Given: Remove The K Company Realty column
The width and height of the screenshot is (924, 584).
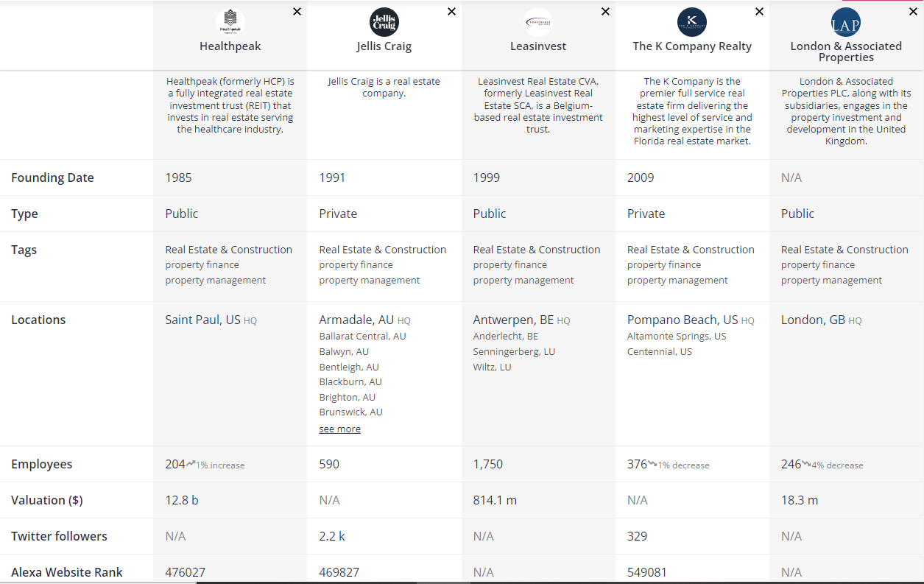Looking at the screenshot, I should pyautogui.click(x=759, y=12).
